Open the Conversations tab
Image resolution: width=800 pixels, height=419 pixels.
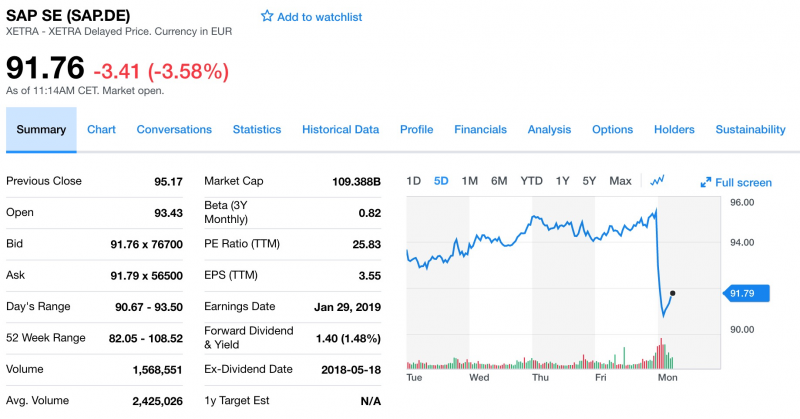coord(174,130)
